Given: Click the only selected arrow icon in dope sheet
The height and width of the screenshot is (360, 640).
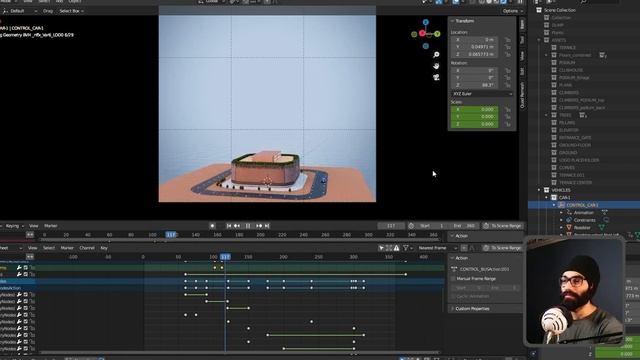Looking at the screenshot, I should (x=381, y=248).
